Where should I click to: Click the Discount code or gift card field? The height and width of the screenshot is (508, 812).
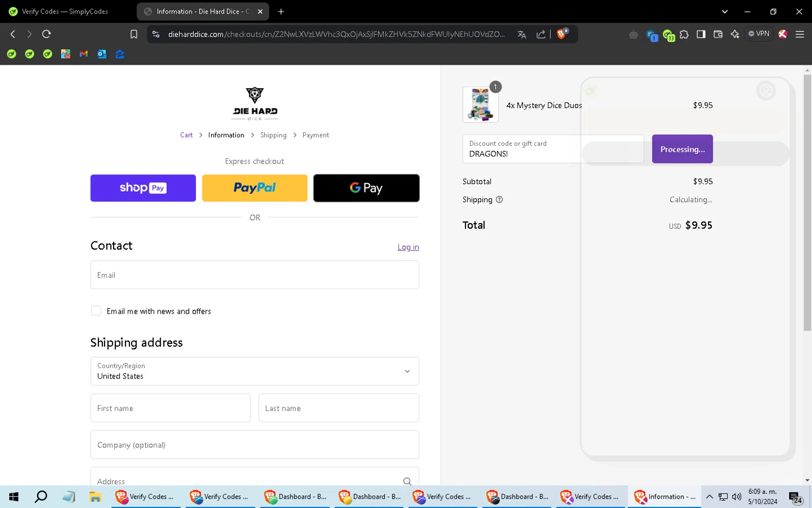[553, 149]
